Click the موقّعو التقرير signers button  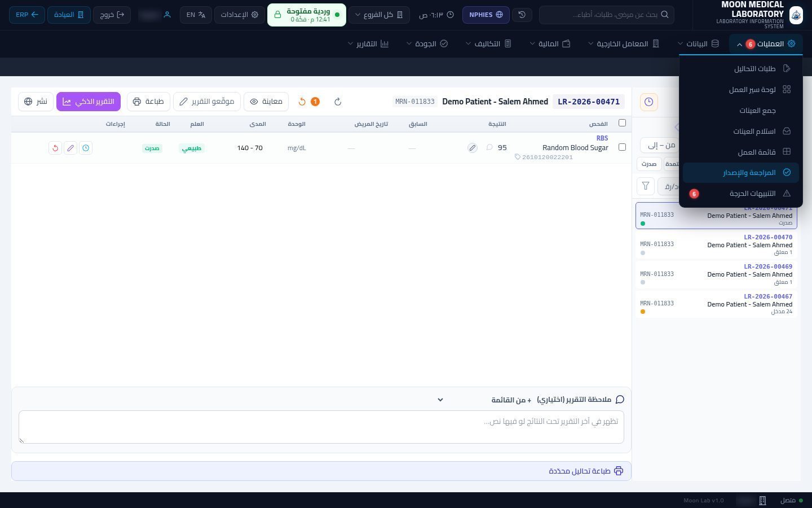click(x=207, y=102)
